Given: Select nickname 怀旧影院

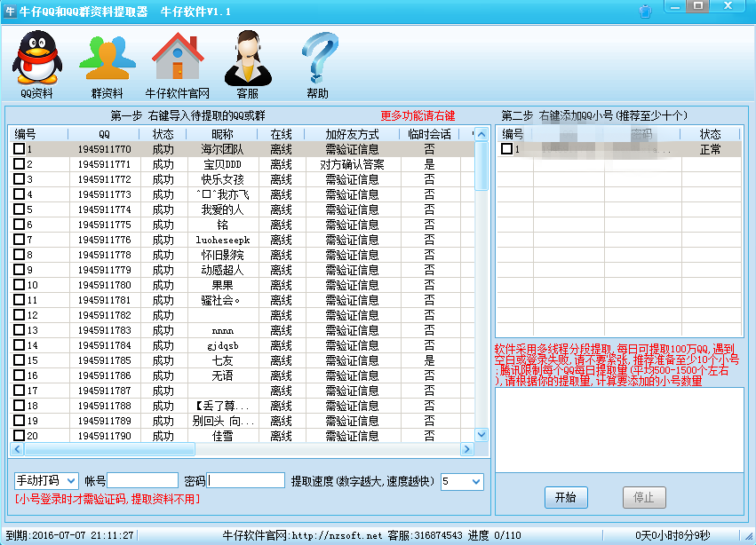Looking at the screenshot, I should [222, 255].
